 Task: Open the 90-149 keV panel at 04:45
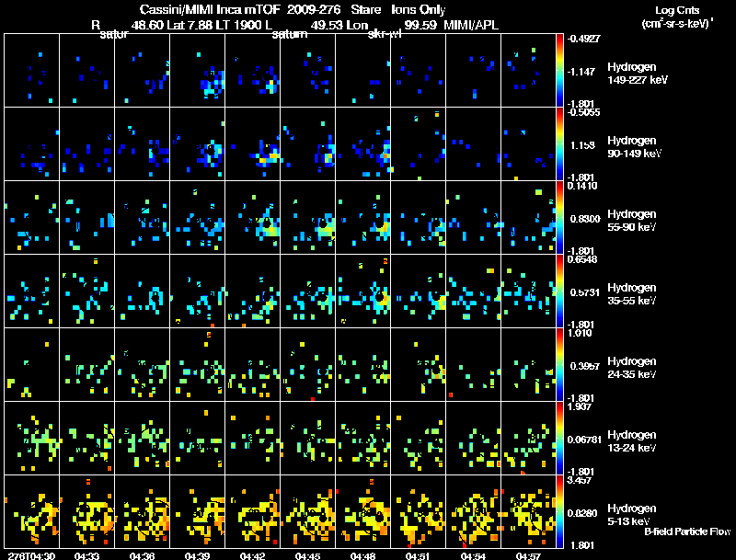coord(308,144)
